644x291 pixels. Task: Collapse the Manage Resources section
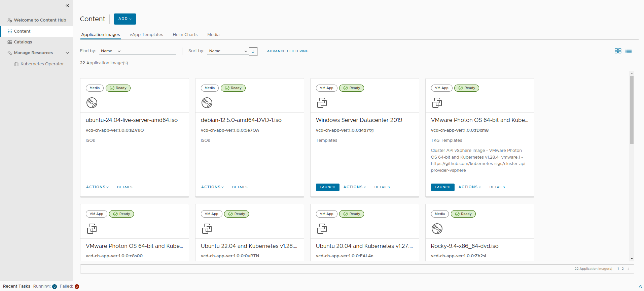(67, 53)
